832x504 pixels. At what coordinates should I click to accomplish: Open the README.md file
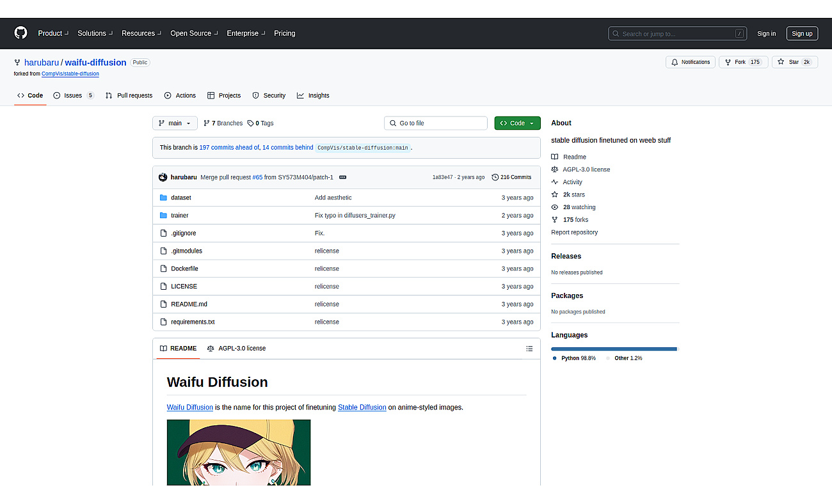pos(189,304)
